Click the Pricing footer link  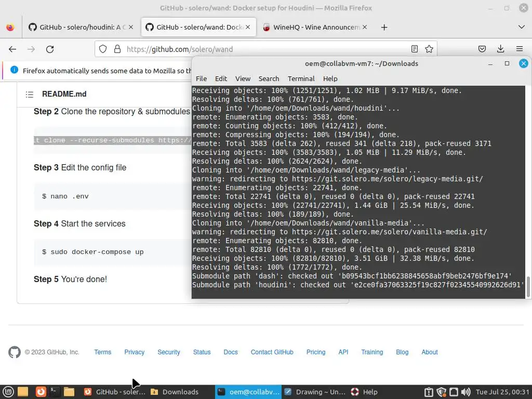[x=316, y=352]
